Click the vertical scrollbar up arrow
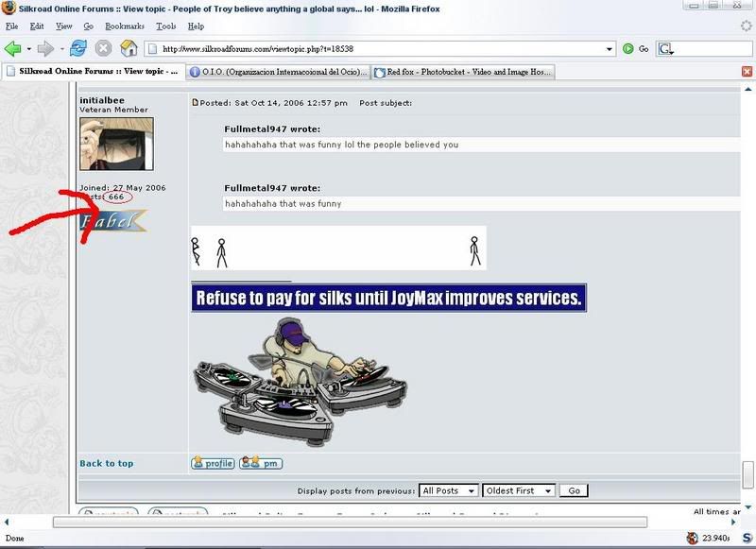This screenshot has height=549, width=756. (x=747, y=89)
